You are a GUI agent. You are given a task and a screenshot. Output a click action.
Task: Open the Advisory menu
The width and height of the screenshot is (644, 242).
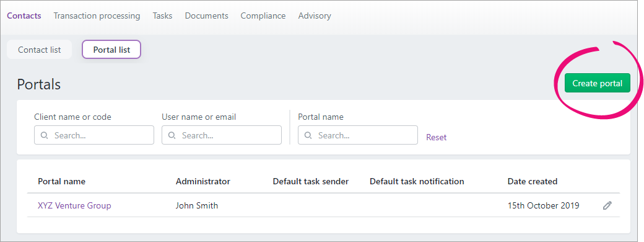pos(315,16)
